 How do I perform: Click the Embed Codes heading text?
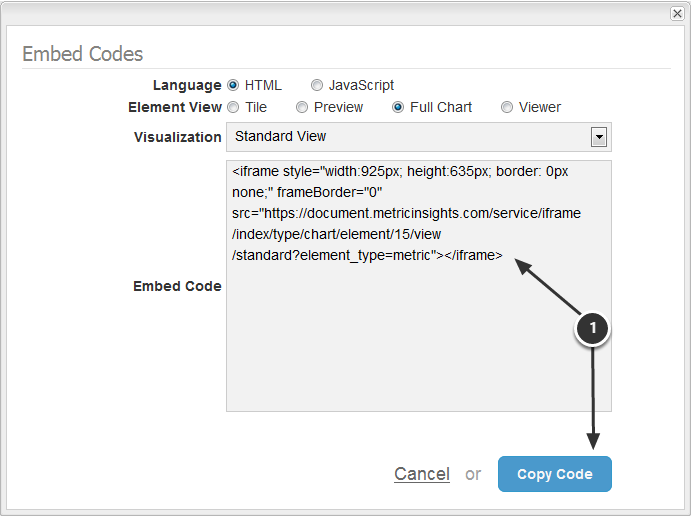pos(82,54)
